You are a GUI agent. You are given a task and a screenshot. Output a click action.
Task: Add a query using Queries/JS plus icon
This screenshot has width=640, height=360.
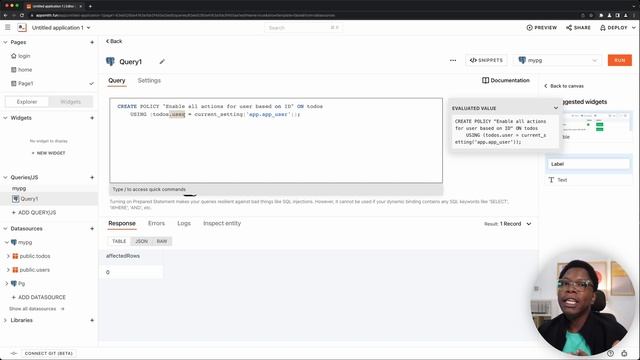coord(92,178)
